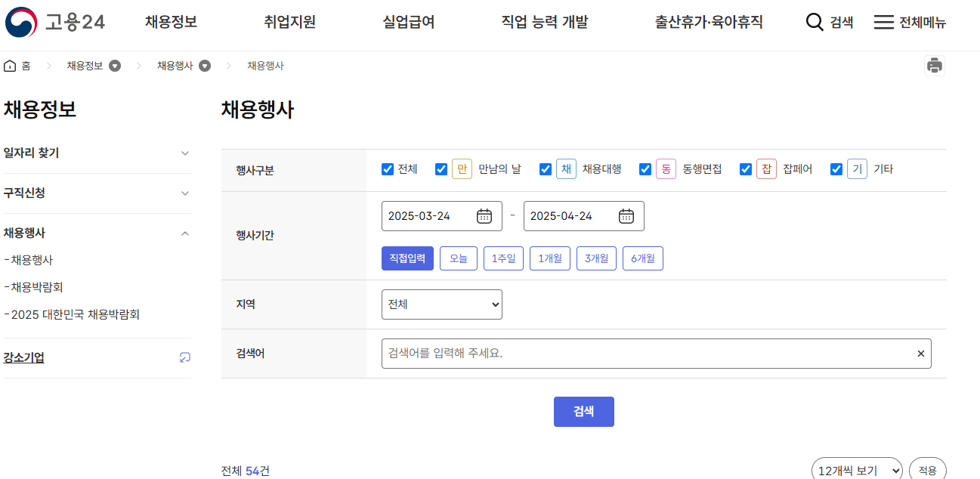Click the 고용24 logo

(x=57, y=23)
